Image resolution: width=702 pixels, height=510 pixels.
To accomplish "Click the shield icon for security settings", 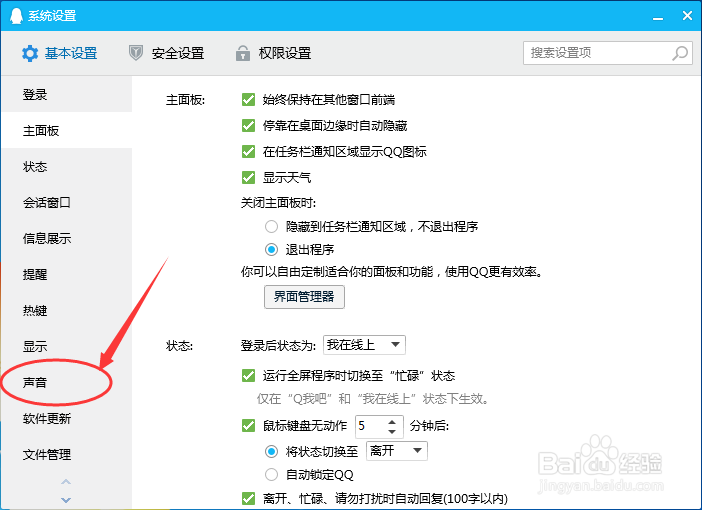I will [x=136, y=53].
